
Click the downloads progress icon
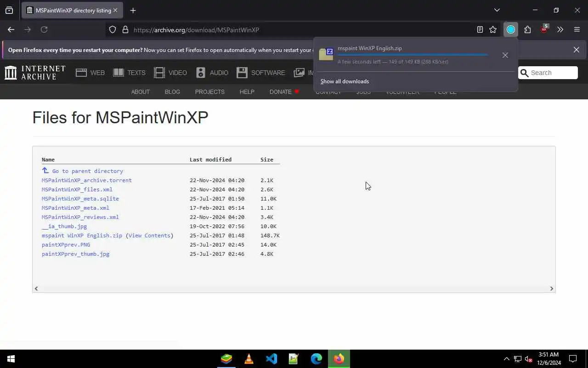pyautogui.click(x=511, y=29)
